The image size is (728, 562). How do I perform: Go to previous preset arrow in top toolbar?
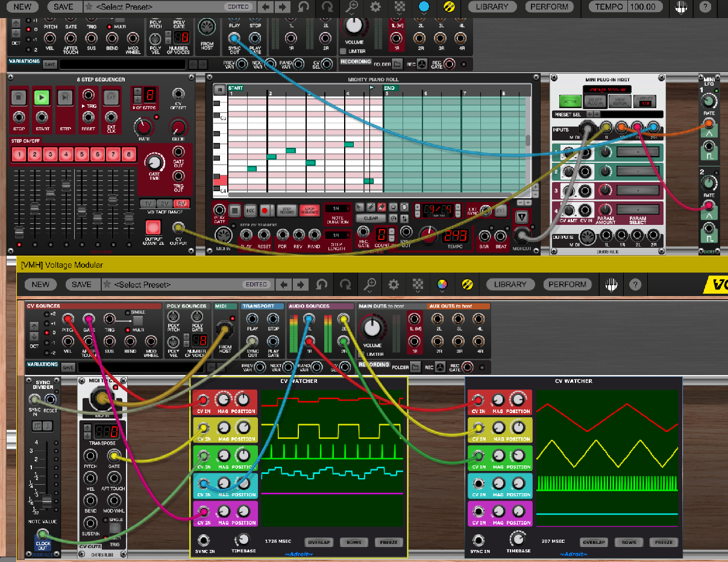click(x=265, y=7)
